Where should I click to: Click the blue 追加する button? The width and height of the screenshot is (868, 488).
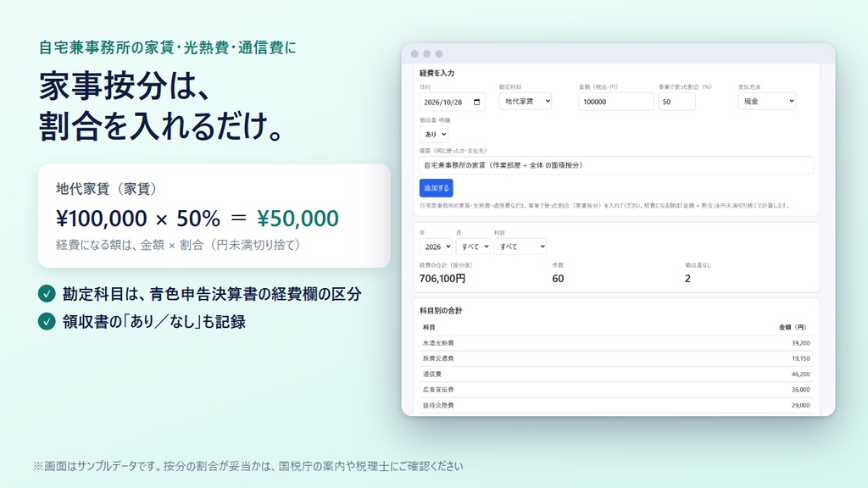point(437,188)
